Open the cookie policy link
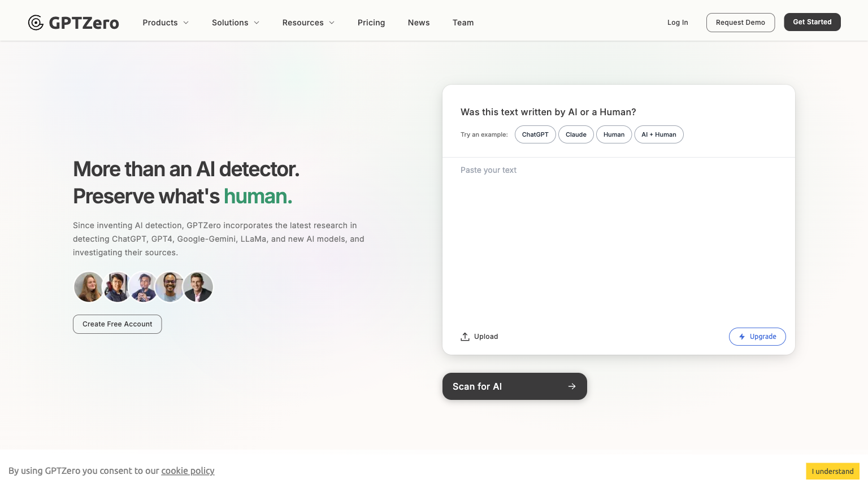 [188, 470]
